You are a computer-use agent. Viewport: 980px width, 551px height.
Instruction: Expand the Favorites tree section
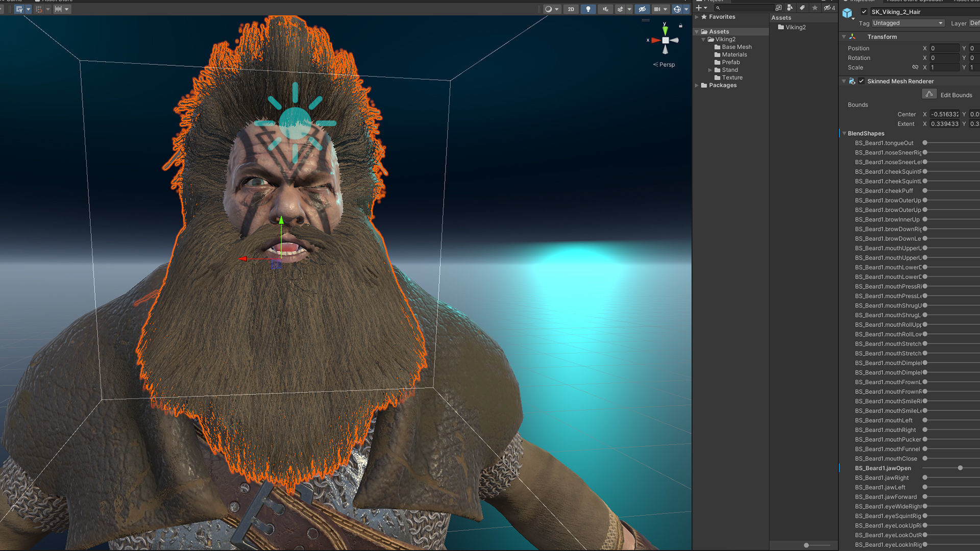coord(697,17)
